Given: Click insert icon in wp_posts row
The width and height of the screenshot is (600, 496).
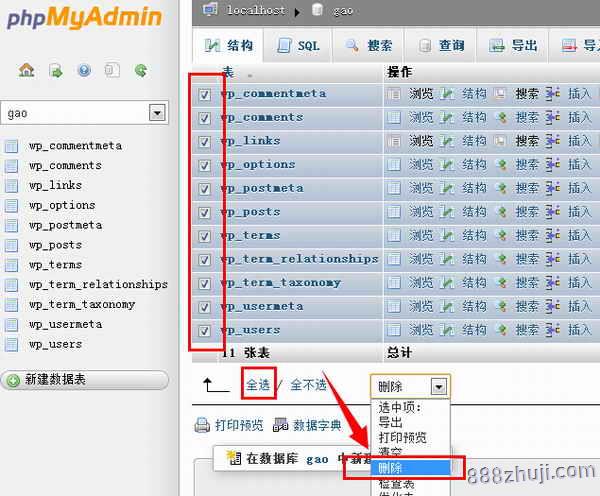Looking at the screenshot, I should pyautogui.click(x=553, y=212).
